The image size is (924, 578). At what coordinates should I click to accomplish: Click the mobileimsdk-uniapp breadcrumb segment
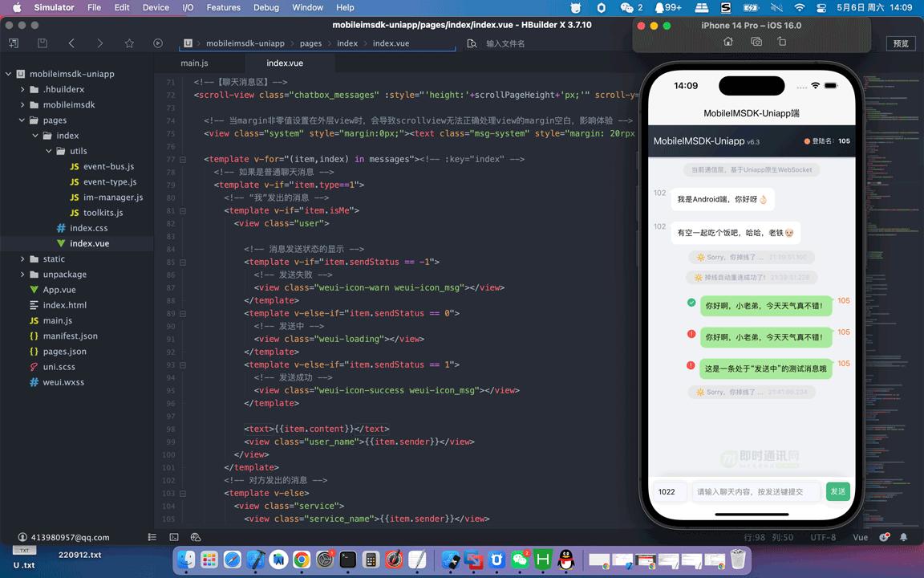(245, 43)
